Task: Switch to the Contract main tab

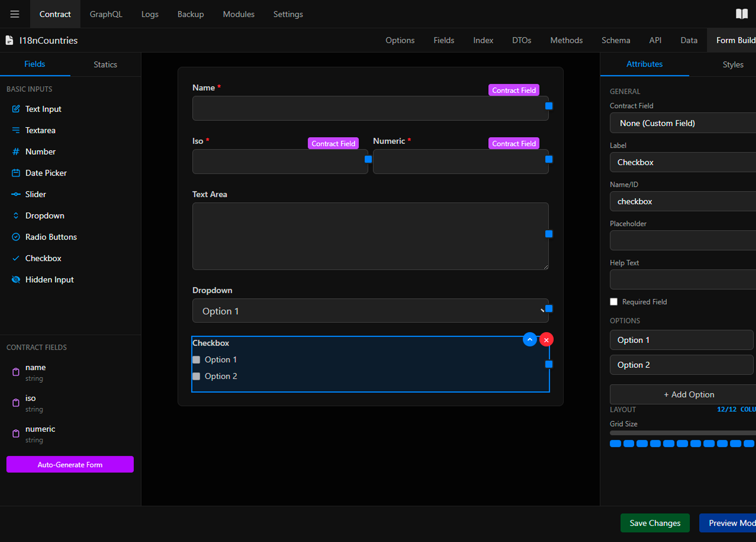Action: coord(55,14)
